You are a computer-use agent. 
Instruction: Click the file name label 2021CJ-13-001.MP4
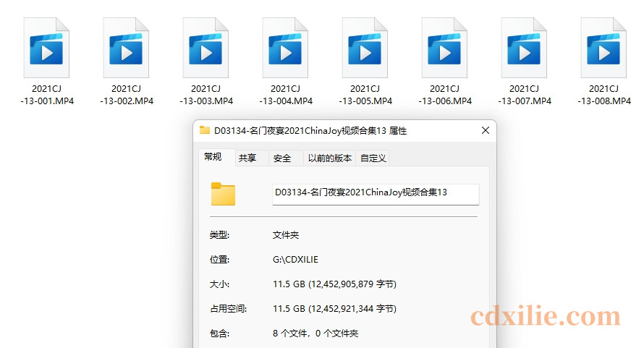(47, 95)
